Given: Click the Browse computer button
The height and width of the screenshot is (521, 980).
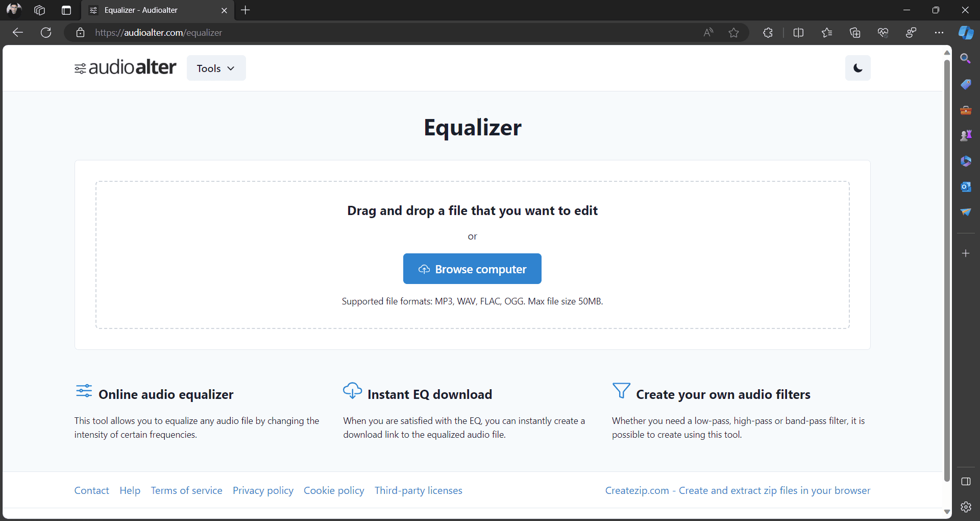Looking at the screenshot, I should click(x=472, y=269).
